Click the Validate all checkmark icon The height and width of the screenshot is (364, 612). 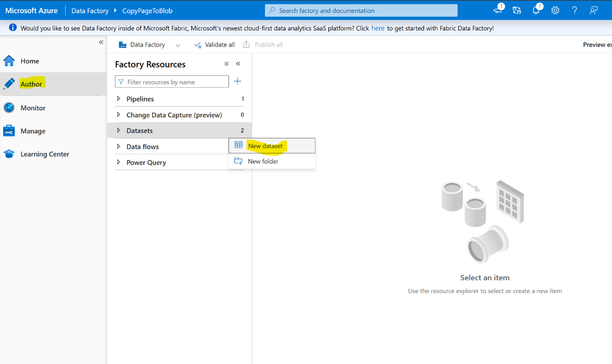click(197, 44)
